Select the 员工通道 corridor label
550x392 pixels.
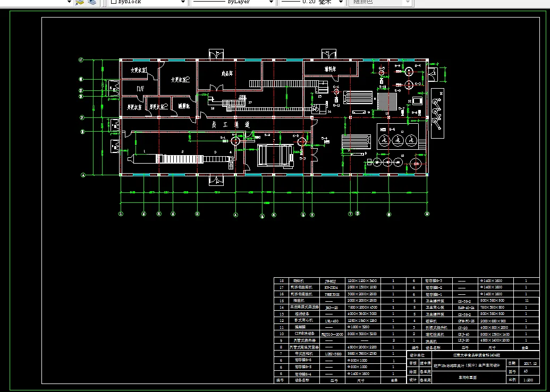click(231, 124)
